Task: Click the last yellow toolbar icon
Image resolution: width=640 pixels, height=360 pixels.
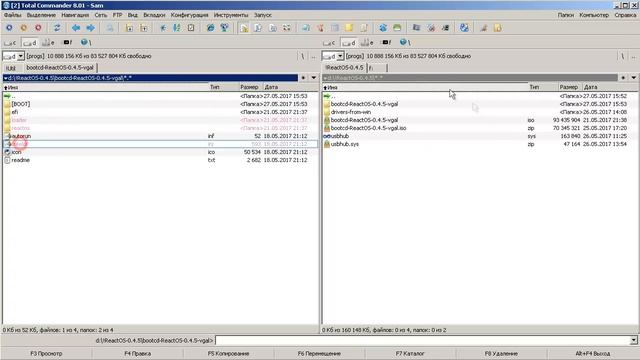Action: tap(498, 28)
